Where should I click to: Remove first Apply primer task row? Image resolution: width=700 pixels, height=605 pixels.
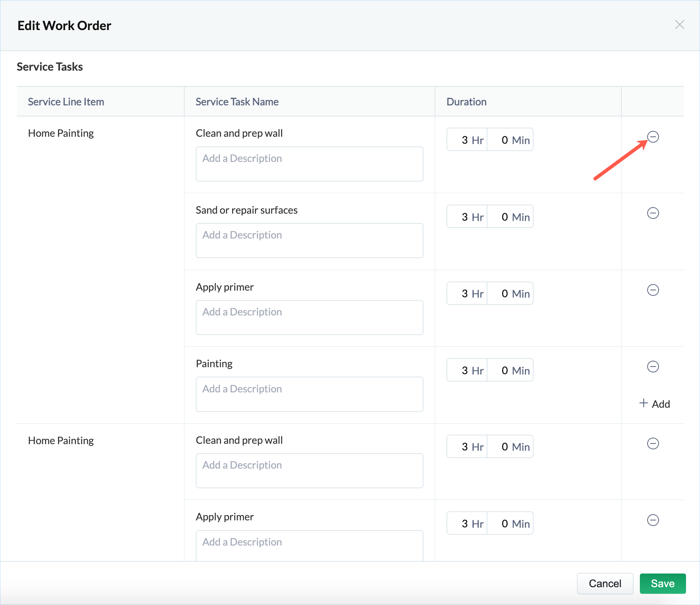(x=653, y=290)
